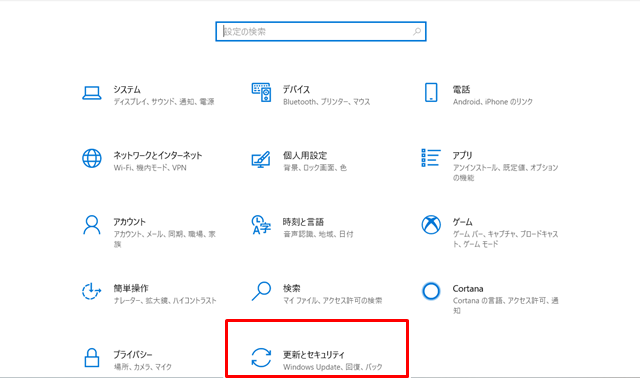The image size is (640, 380).
Task: Click the 背景、ロック画面、色 description
Action: [315, 168]
